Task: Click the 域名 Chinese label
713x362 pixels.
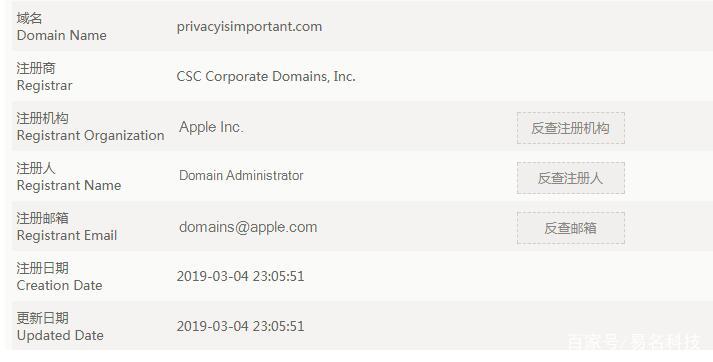Action: 29,18
